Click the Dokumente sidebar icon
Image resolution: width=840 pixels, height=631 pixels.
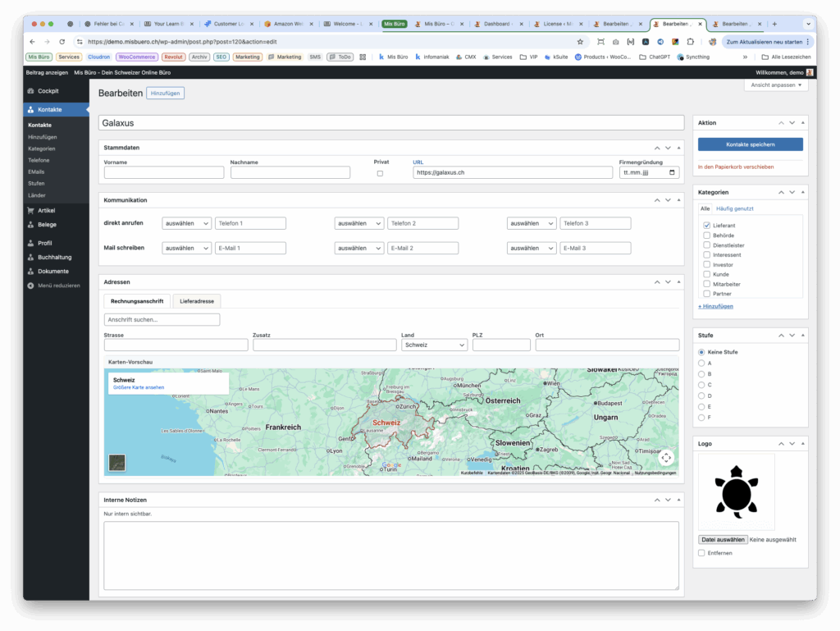[30, 271]
